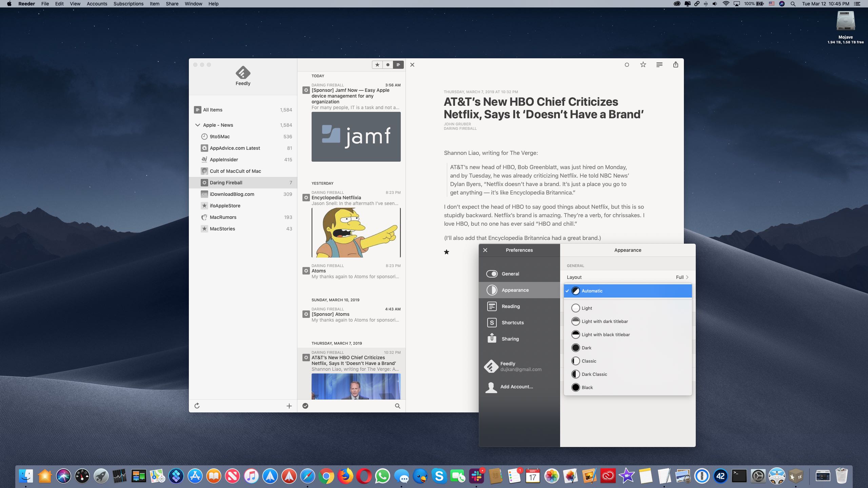Image resolution: width=868 pixels, height=488 pixels.
Task: Close the article view with X
Action: 412,65
